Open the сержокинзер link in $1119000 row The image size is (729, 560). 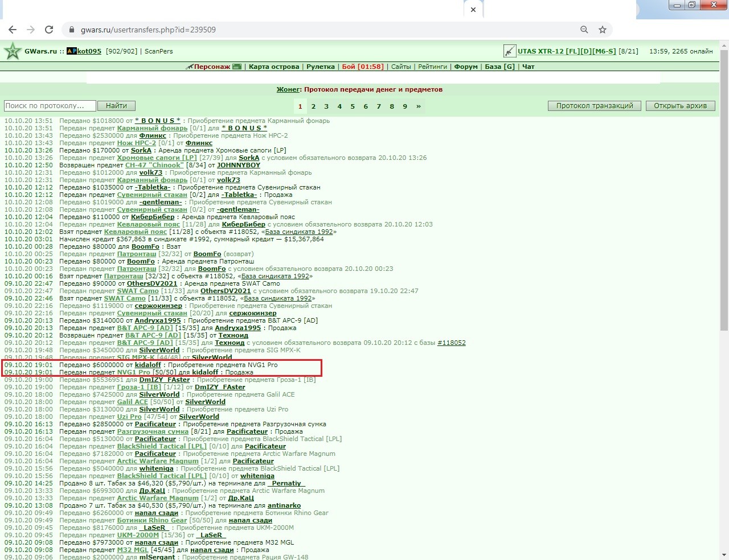coord(158,306)
